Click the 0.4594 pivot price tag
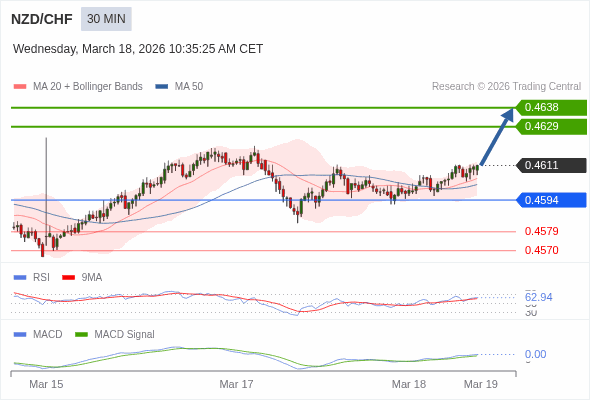590x400 pixels. [551, 200]
